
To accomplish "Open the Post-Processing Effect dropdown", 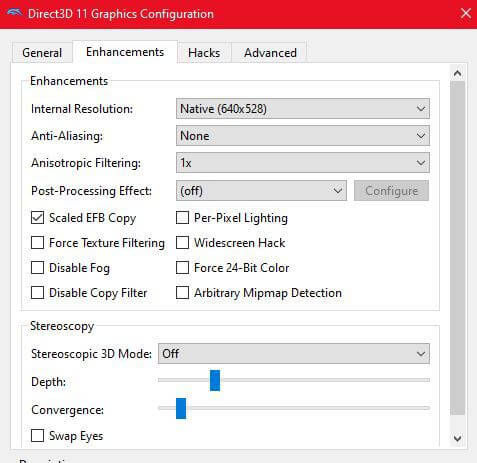I will click(x=261, y=191).
